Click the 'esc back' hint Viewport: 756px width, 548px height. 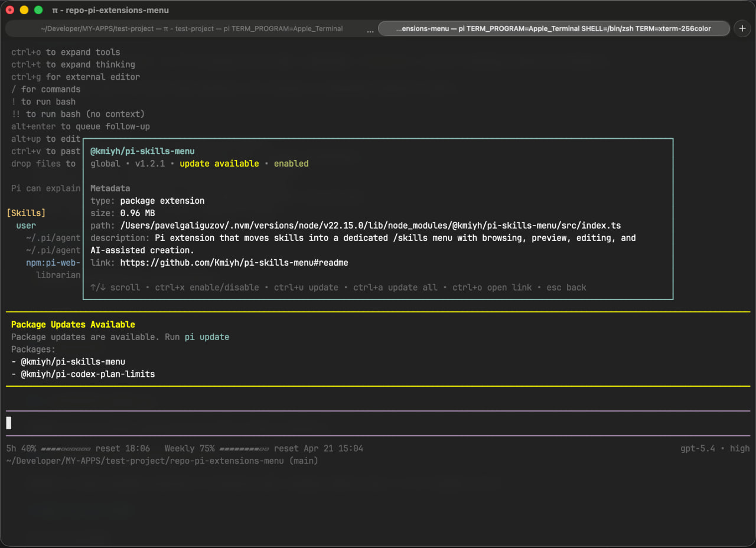[x=566, y=288]
